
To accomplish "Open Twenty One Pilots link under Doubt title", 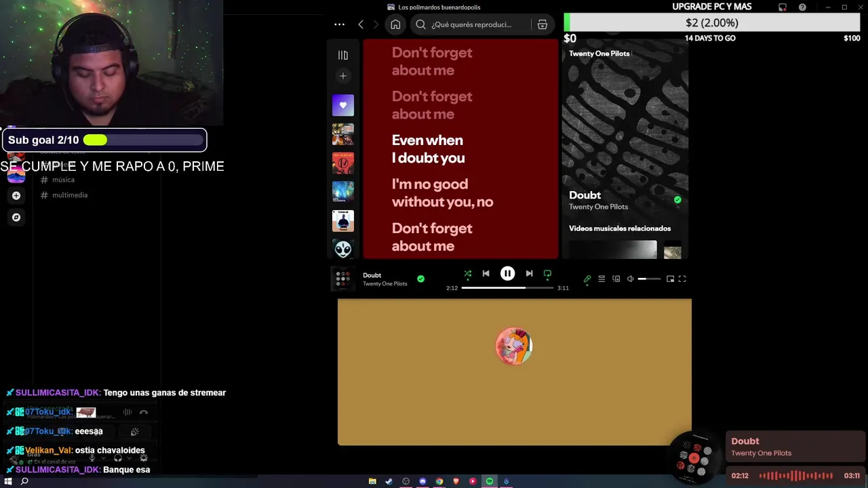I will tap(385, 284).
